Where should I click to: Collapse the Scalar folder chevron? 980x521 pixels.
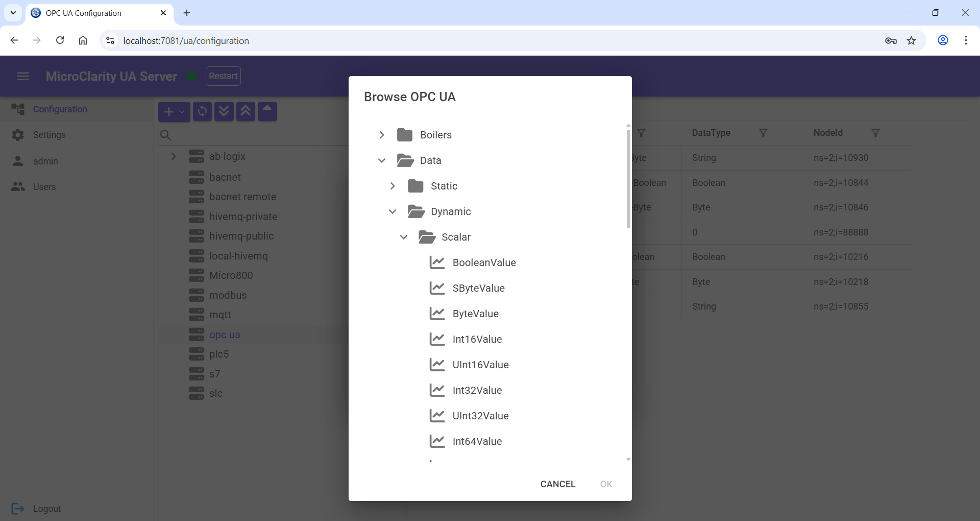coord(404,237)
